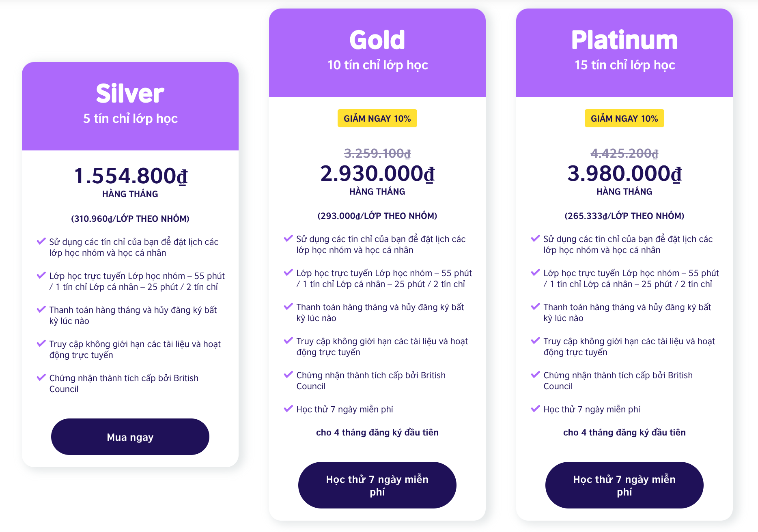Click the Gold checkmark beside 'Sử dụng các tín chỉ'
This screenshot has height=532, width=758.
288,238
